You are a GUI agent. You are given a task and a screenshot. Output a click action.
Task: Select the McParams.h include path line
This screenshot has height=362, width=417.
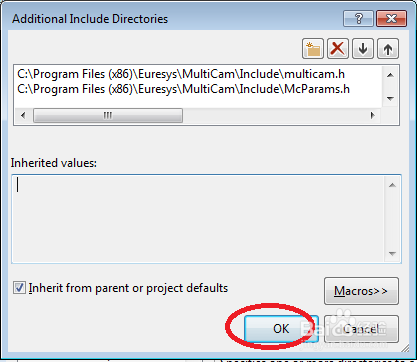point(184,89)
